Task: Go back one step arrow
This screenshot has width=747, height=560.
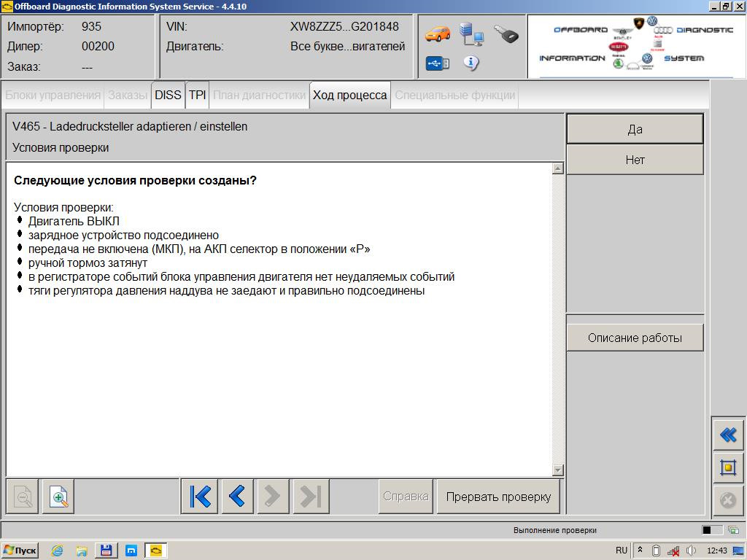Action: tap(237, 497)
